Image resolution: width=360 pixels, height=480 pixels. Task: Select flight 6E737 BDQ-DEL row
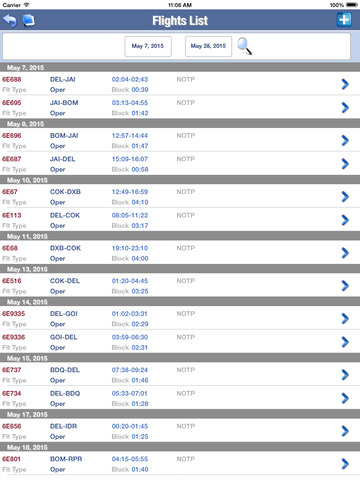point(180,375)
